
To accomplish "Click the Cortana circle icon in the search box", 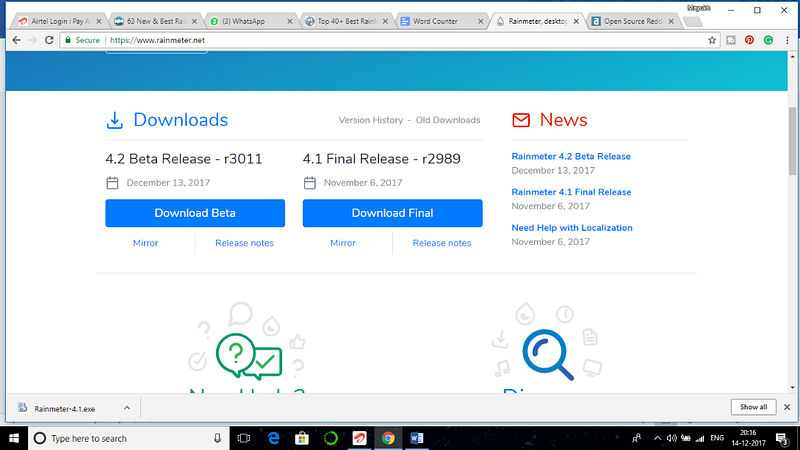I will (x=40, y=438).
